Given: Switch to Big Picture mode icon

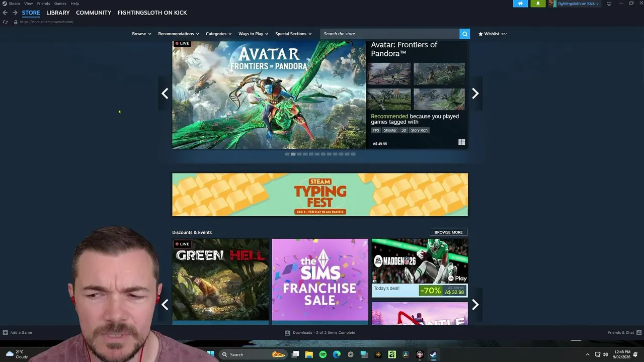Looking at the screenshot, I should point(609,4).
